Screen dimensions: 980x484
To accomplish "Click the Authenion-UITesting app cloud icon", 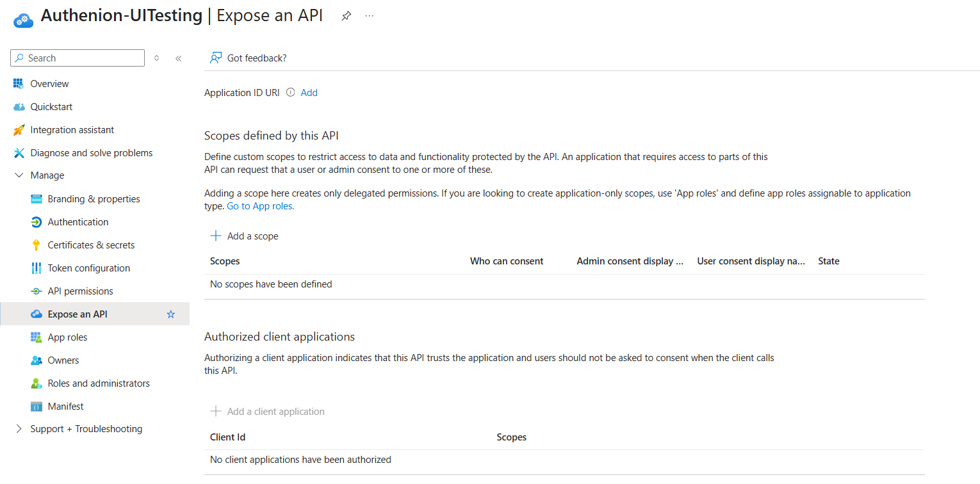I will pos(23,19).
